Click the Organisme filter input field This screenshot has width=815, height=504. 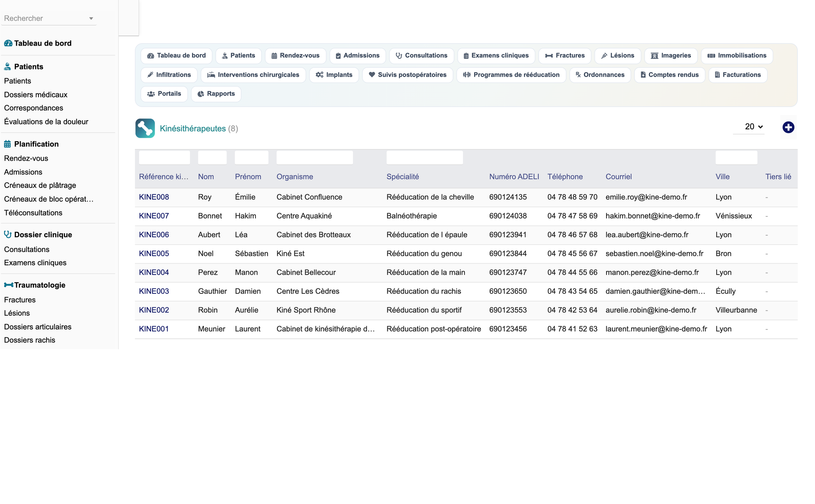pos(315,158)
